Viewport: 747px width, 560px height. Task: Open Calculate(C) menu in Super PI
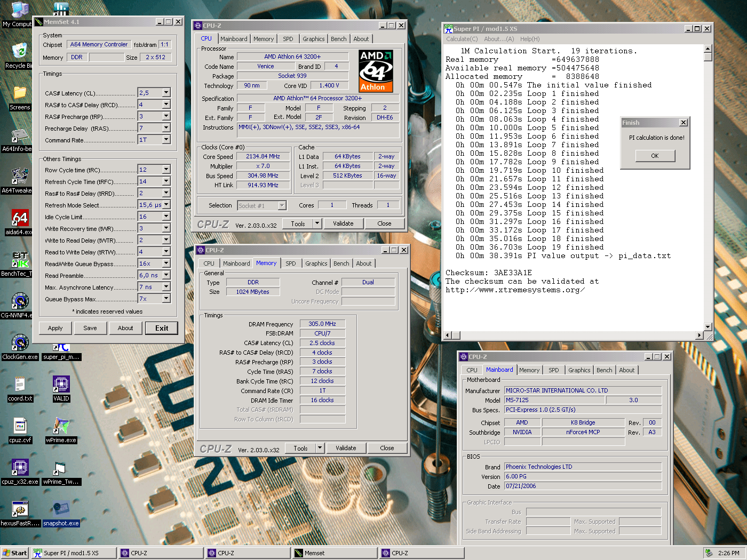[x=462, y=39]
